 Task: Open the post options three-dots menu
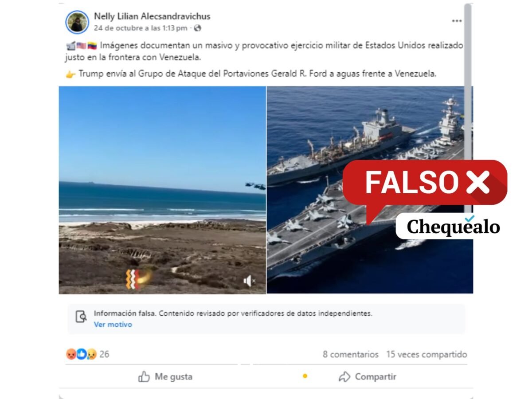tap(457, 21)
